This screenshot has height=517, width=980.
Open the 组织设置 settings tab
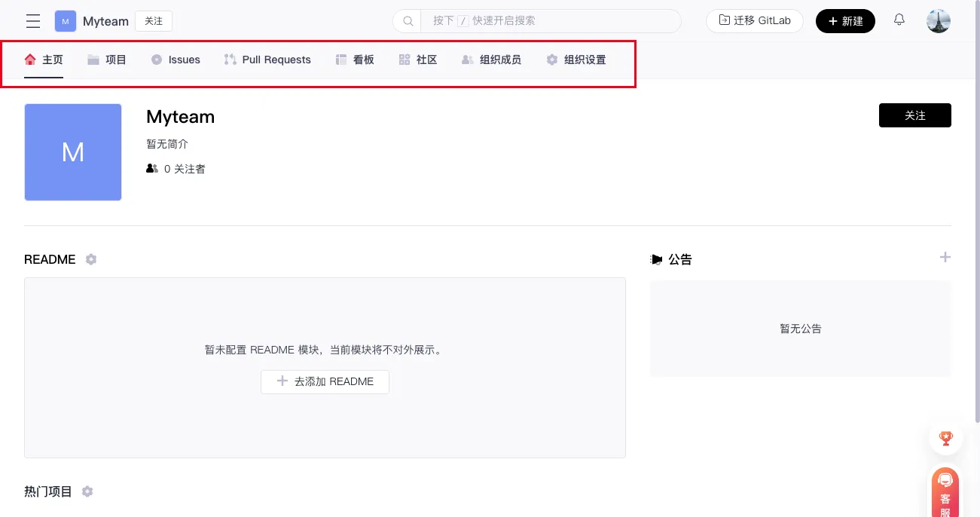[575, 60]
